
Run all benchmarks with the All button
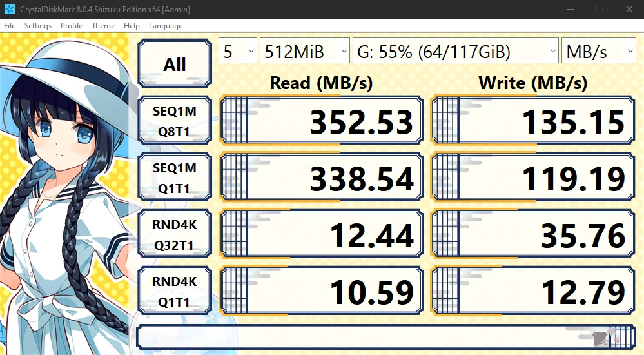click(x=175, y=63)
